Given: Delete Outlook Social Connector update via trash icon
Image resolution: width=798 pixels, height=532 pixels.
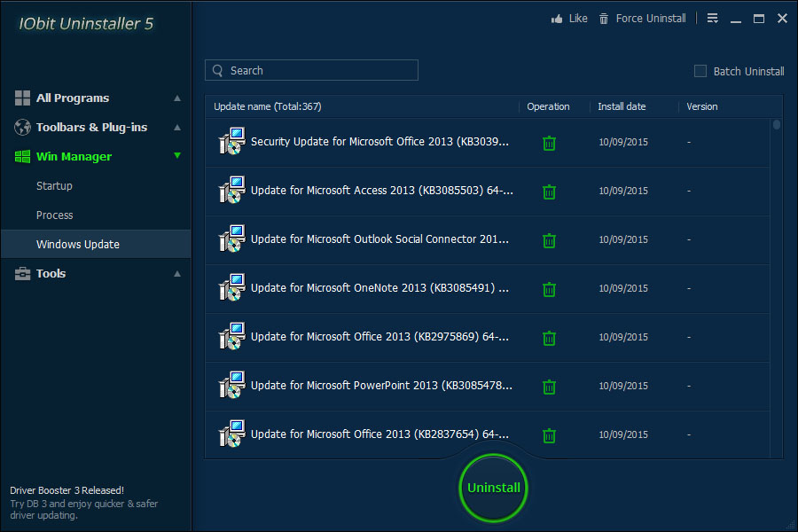Looking at the screenshot, I should pos(549,240).
